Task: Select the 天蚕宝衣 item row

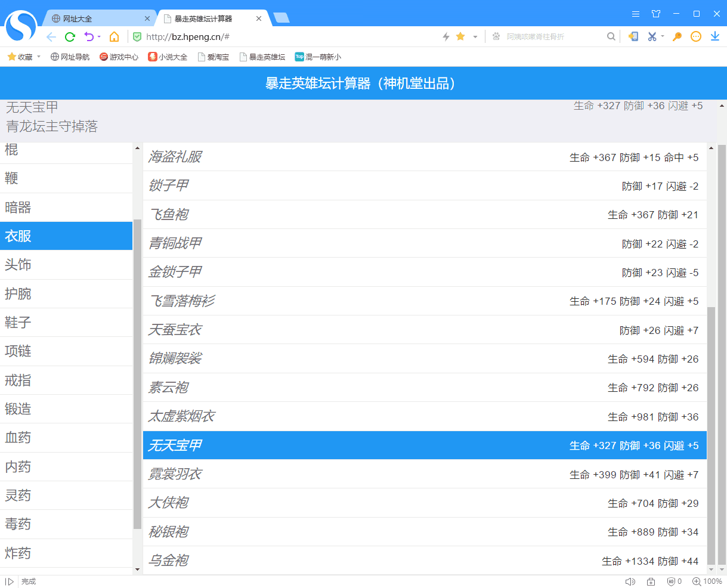Action: 425,330
